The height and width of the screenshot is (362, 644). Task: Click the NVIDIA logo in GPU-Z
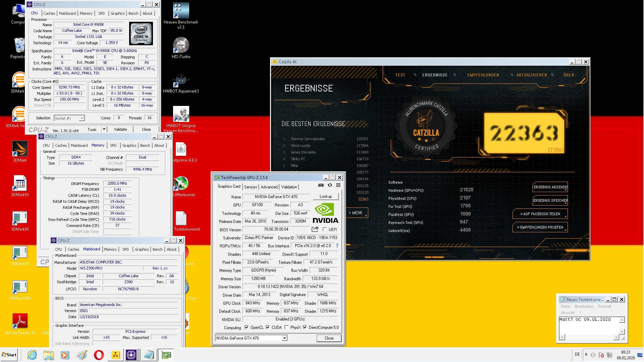[325, 213]
